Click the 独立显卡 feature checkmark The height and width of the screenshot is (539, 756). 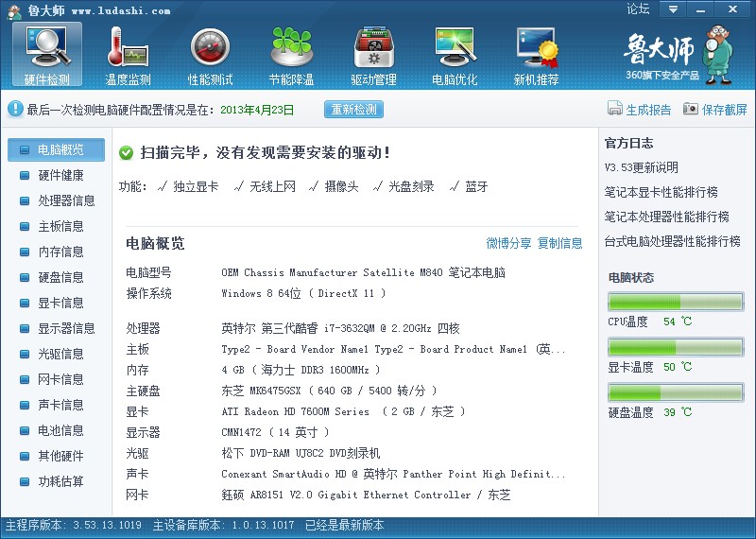point(162,186)
